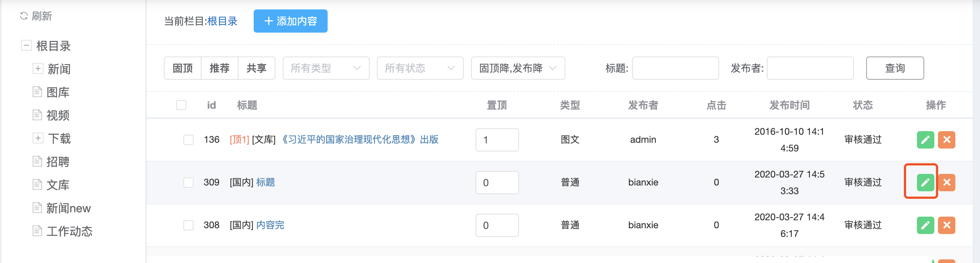
Task: Click the edit pencil for article 308
Action: click(925, 225)
